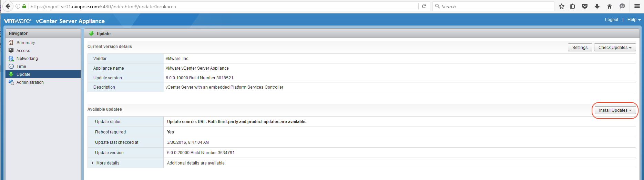Screen dimensions: 644x180
Task: Select Update in the Navigator
Action: (x=23, y=74)
